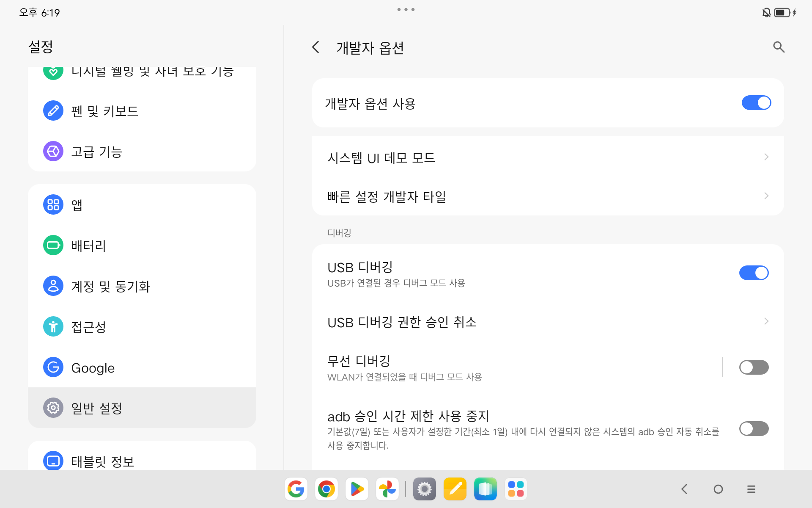Disable the 개발자 옵션 사용 switch

pyautogui.click(x=756, y=103)
